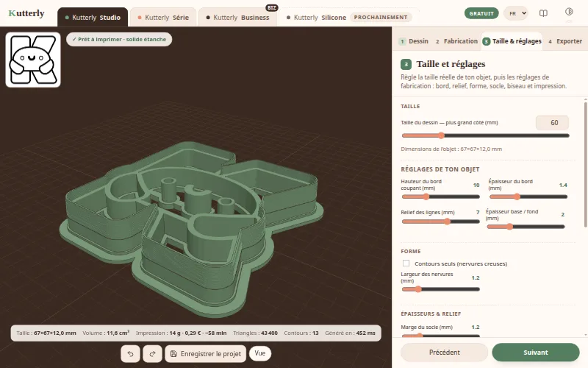This screenshot has height=368, width=588.
Task: Adjust Relief des lignes slider
Action: click(440, 222)
